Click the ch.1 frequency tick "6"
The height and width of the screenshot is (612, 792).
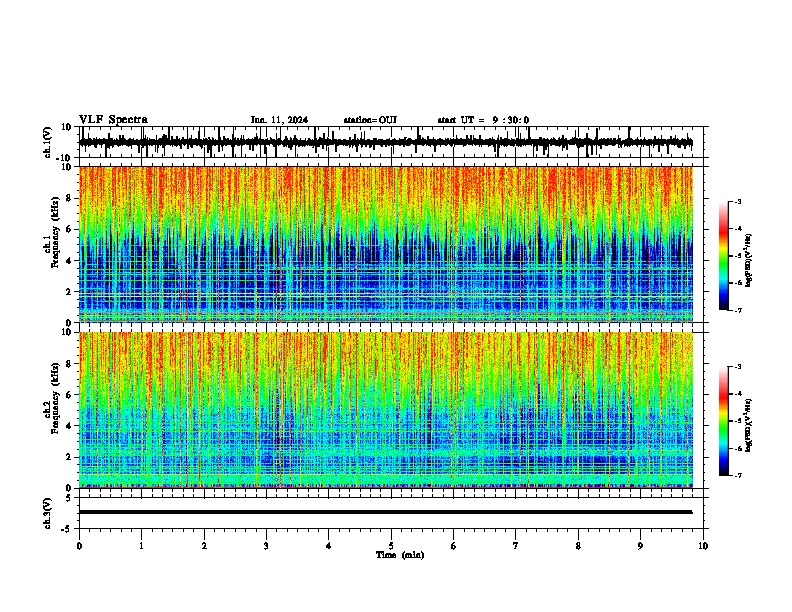(x=69, y=230)
